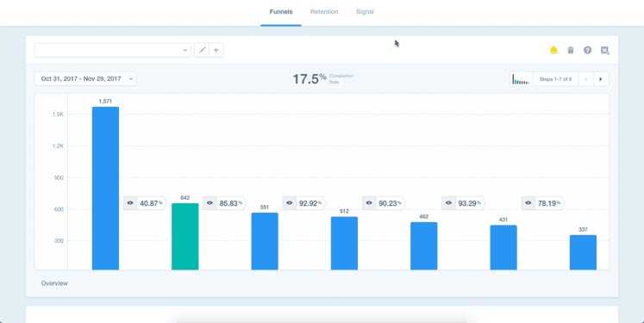Open the Signal tab
This screenshot has width=644, height=323.
pos(365,12)
